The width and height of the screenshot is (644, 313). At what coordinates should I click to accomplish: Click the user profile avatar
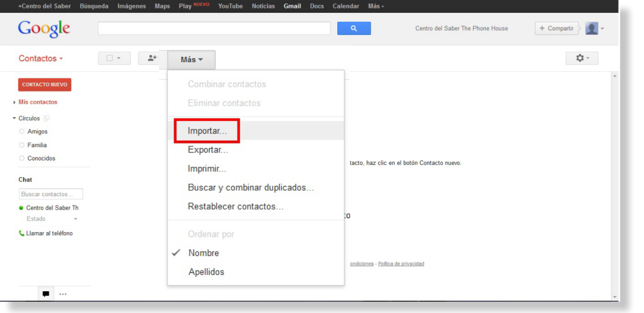pos(592,28)
